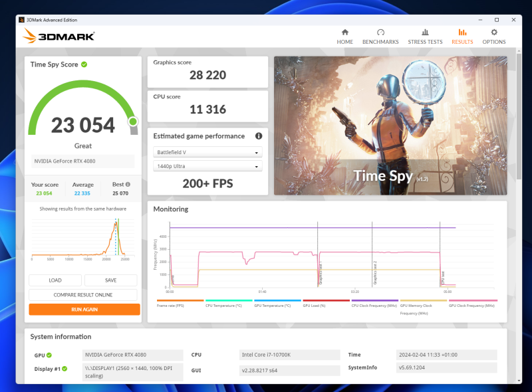Click the CPU score value 11 316

pos(207,110)
